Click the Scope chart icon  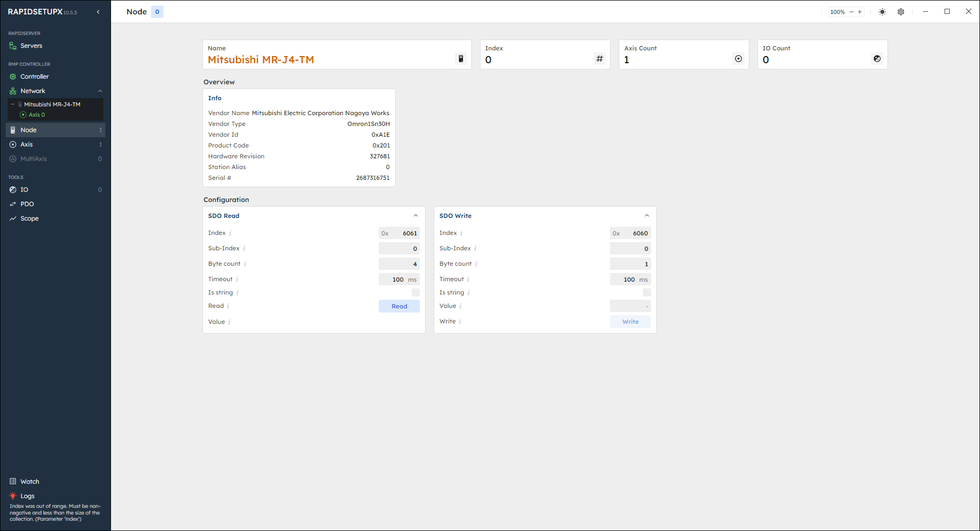pyautogui.click(x=13, y=218)
